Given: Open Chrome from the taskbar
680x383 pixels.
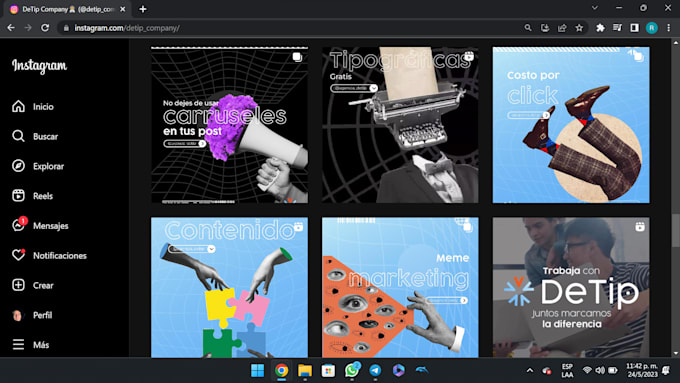Looking at the screenshot, I should tap(281, 370).
